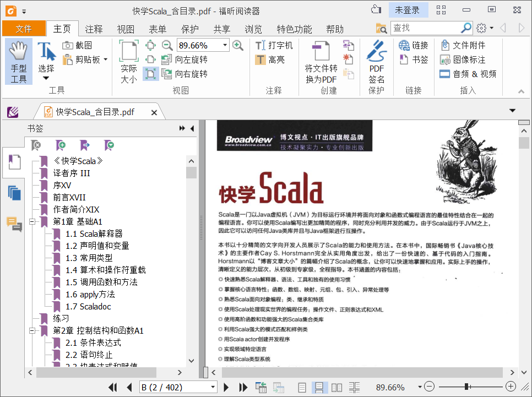Collapse the 第2章 控制结构和函数A1 tree node
The width and height of the screenshot is (532, 397).
[32, 330]
